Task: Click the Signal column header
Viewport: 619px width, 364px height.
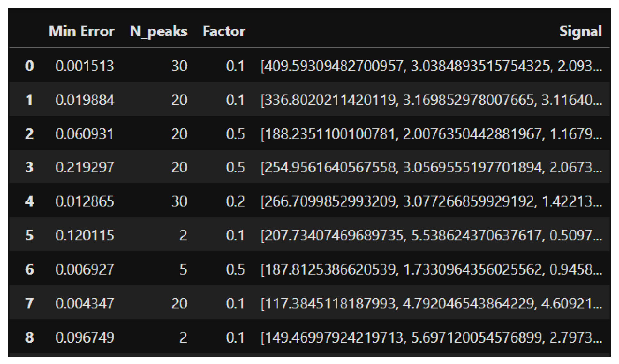Action: tap(580, 31)
